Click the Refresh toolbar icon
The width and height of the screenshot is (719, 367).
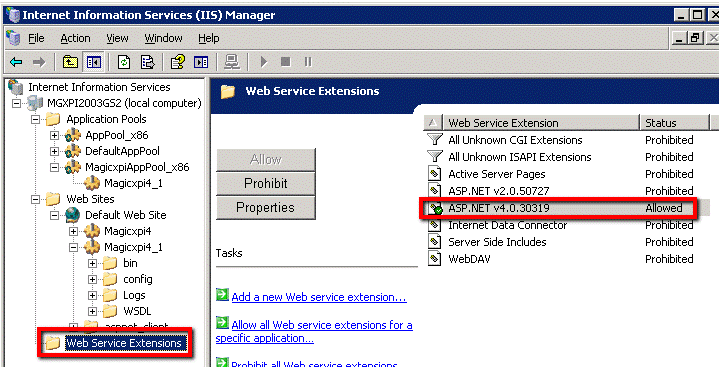click(124, 61)
